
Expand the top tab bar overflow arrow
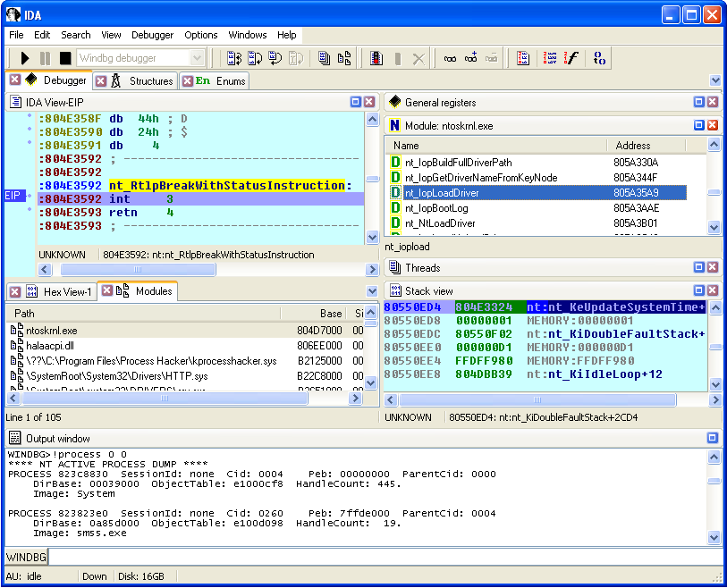(x=714, y=80)
